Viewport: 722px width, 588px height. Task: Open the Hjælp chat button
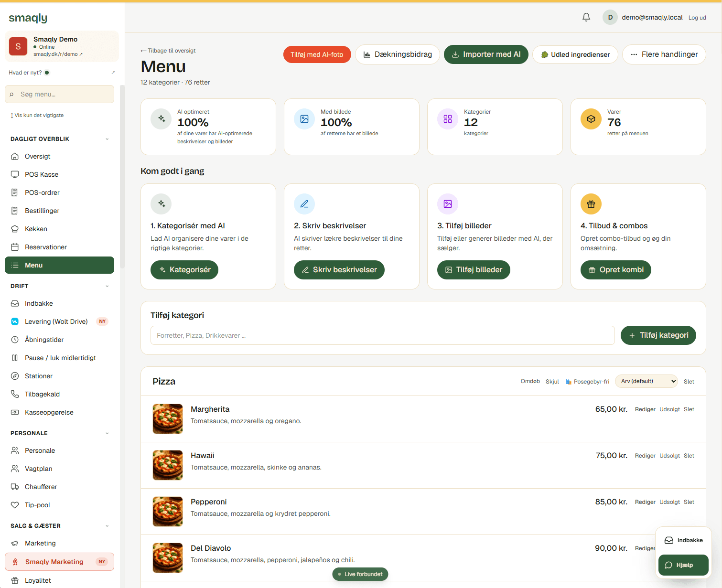pyautogui.click(x=683, y=565)
